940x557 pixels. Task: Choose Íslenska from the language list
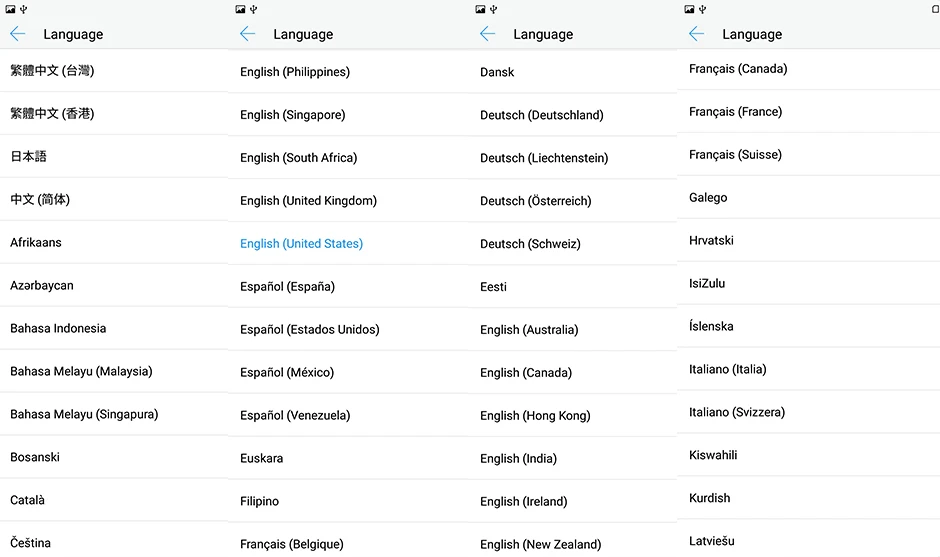(x=711, y=326)
